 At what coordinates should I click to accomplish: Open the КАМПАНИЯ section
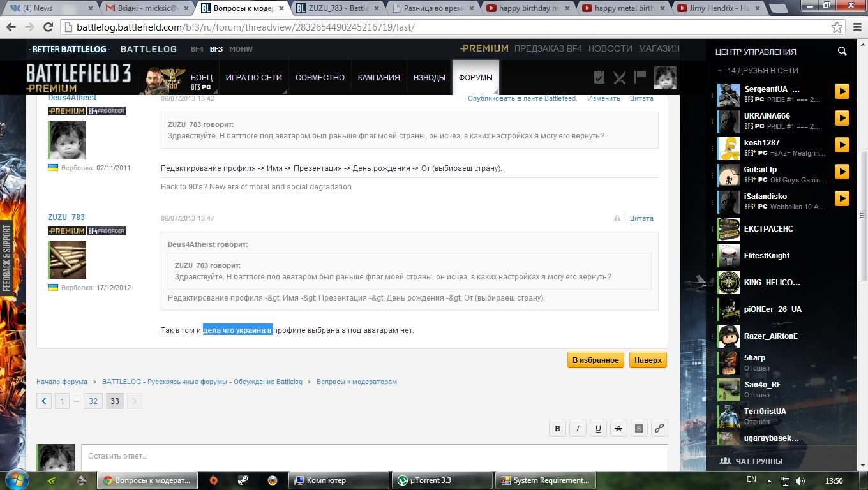point(379,78)
